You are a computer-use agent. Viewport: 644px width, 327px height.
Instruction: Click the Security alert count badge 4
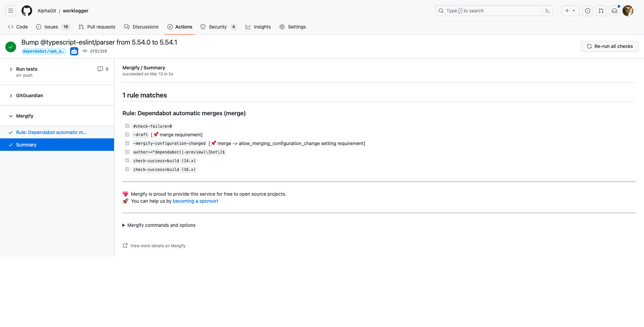click(233, 27)
